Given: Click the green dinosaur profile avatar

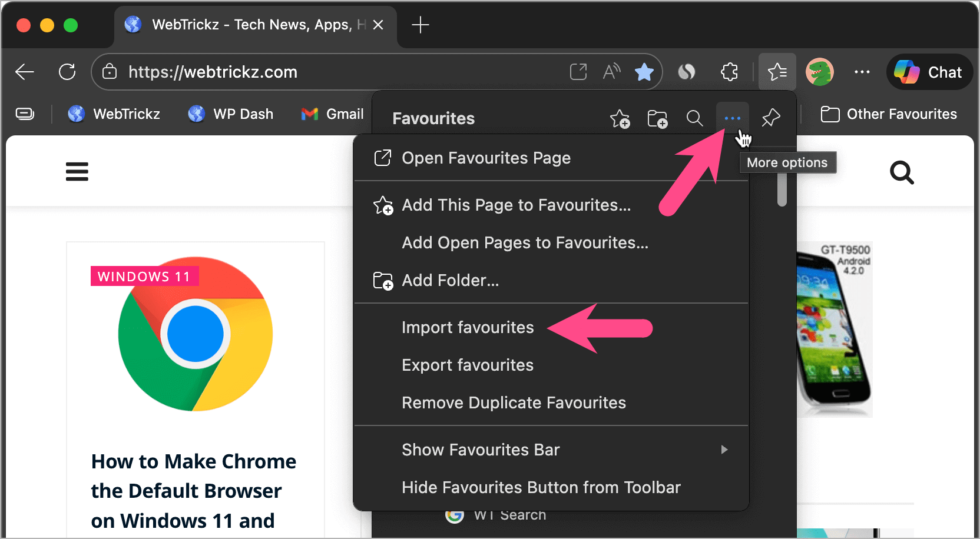Looking at the screenshot, I should [x=819, y=72].
